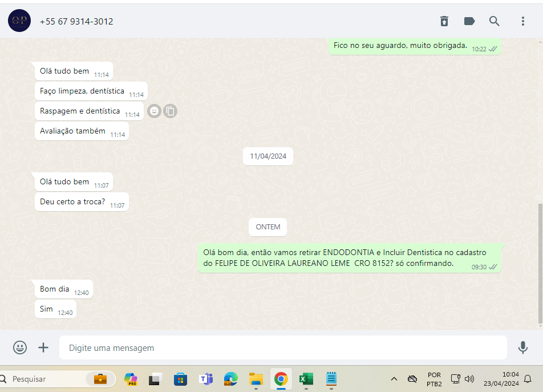React with emoji to Raspagem e dentística
Viewport: 543px width, 392px height.
click(x=154, y=111)
